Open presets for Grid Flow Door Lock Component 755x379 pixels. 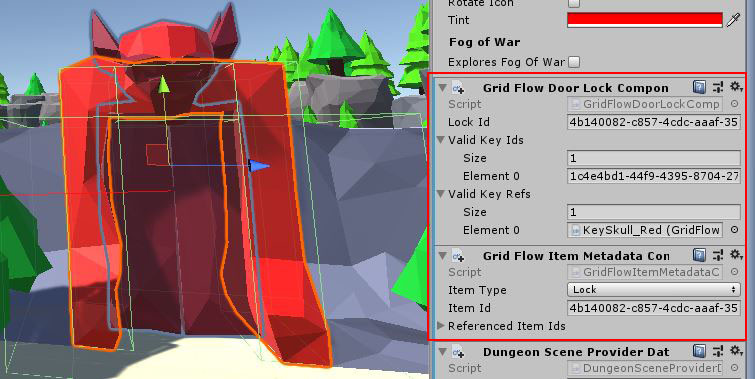[x=718, y=88]
